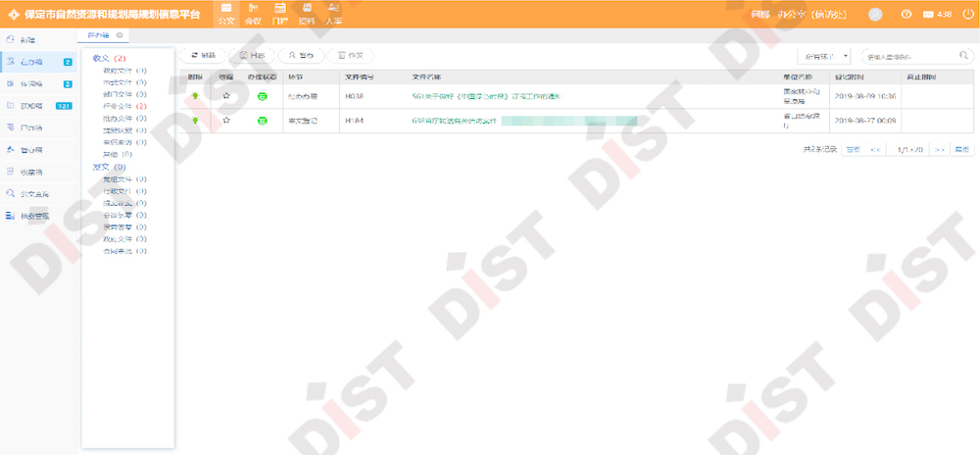
Task: Click the green status icon for H038
Action: pyautogui.click(x=262, y=96)
